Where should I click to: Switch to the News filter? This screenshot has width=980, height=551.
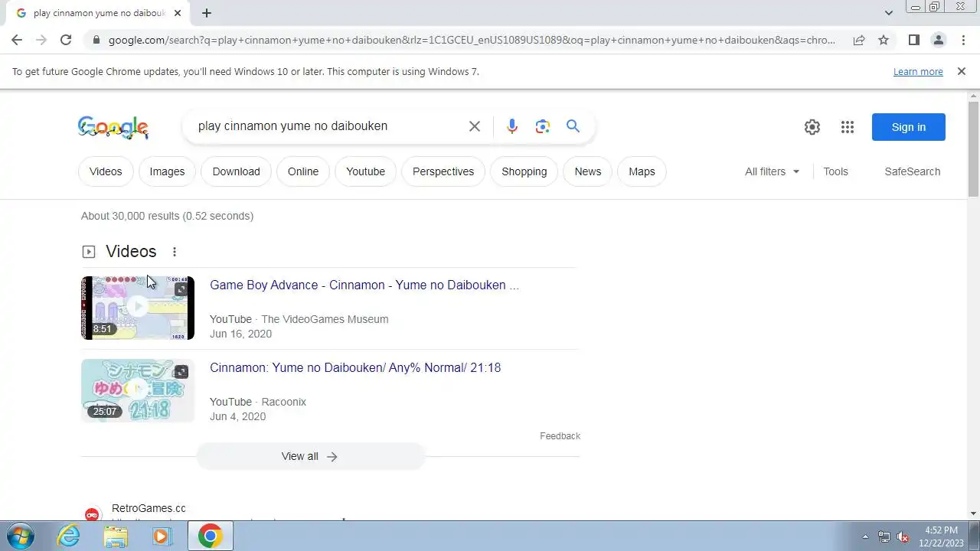[588, 171]
